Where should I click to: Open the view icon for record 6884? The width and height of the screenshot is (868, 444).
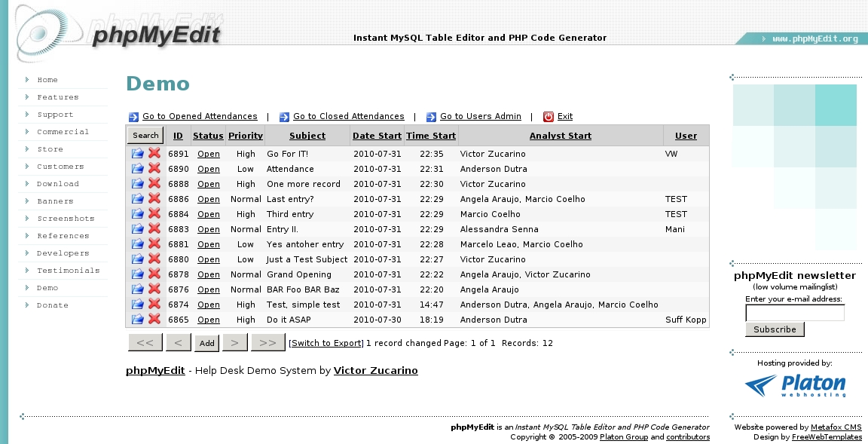click(138, 213)
